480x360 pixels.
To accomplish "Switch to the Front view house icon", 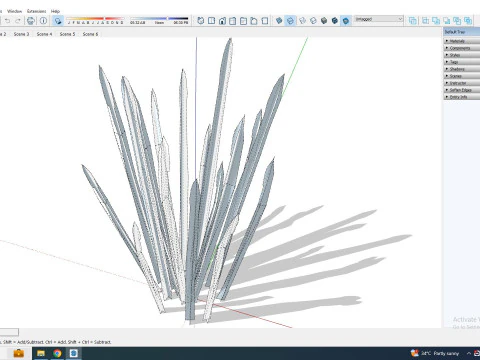I will point(222,21).
